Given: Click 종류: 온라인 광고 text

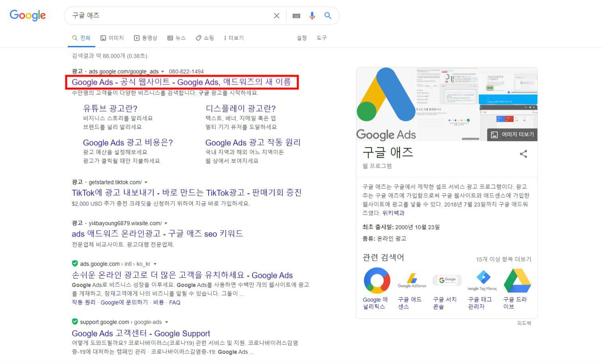Looking at the screenshot, I should (x=384, y=239).
